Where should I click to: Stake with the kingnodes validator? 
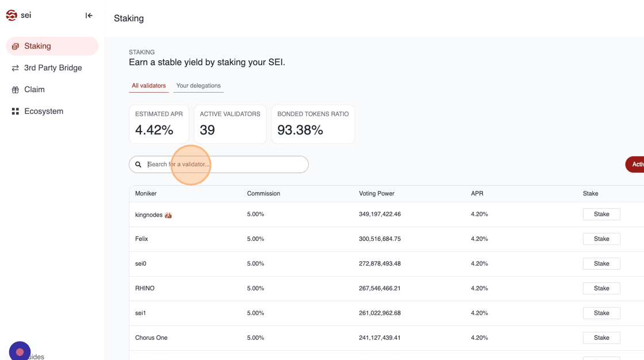tap(601, 214)
